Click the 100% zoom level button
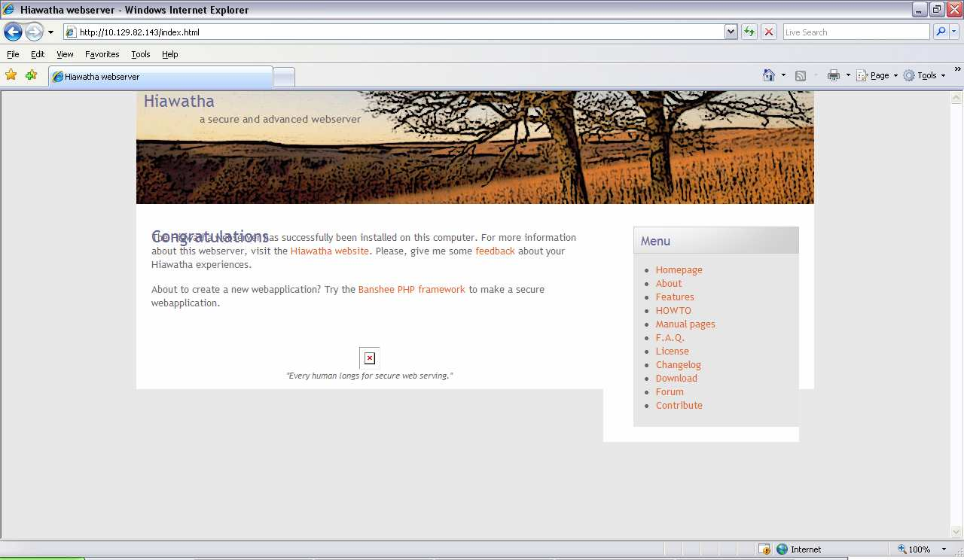 tap(914, 549)
